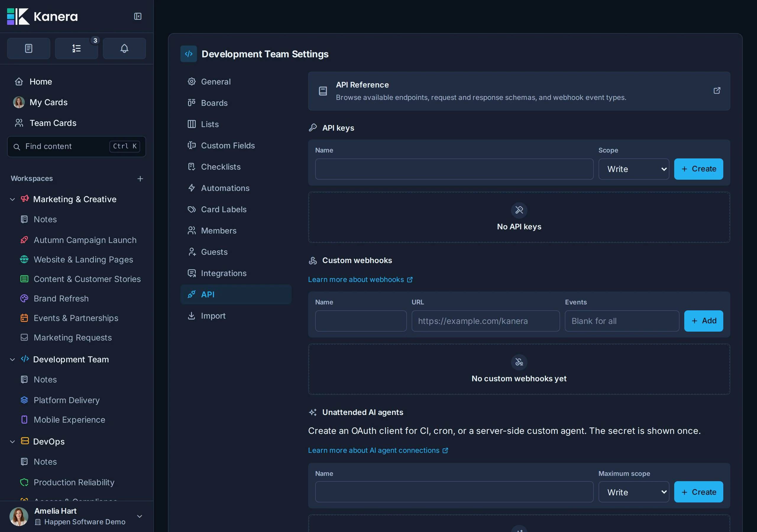This screenshot has height=532, width=757.
Task: Collapse Marketing & Creative workspace
Action: pos(12,199)
